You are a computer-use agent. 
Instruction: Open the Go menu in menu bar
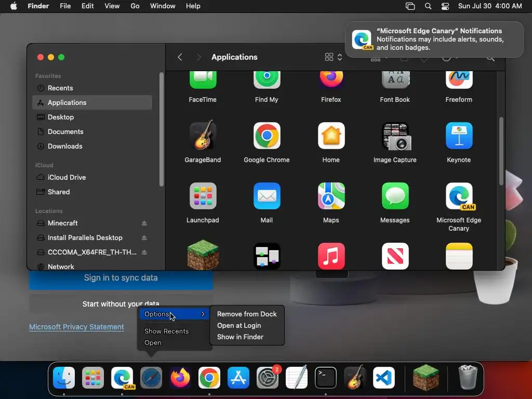click(135, 6)
